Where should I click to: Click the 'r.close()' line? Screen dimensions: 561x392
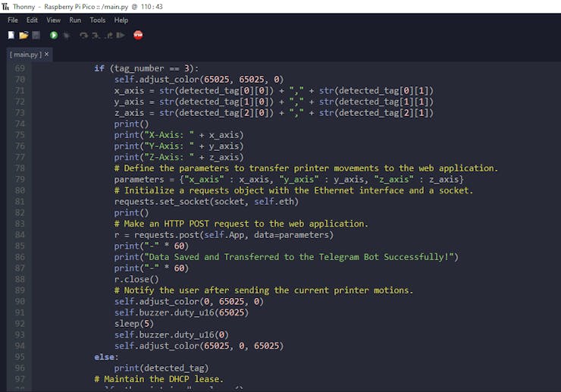pyautogui.click(x=136, y=279)
